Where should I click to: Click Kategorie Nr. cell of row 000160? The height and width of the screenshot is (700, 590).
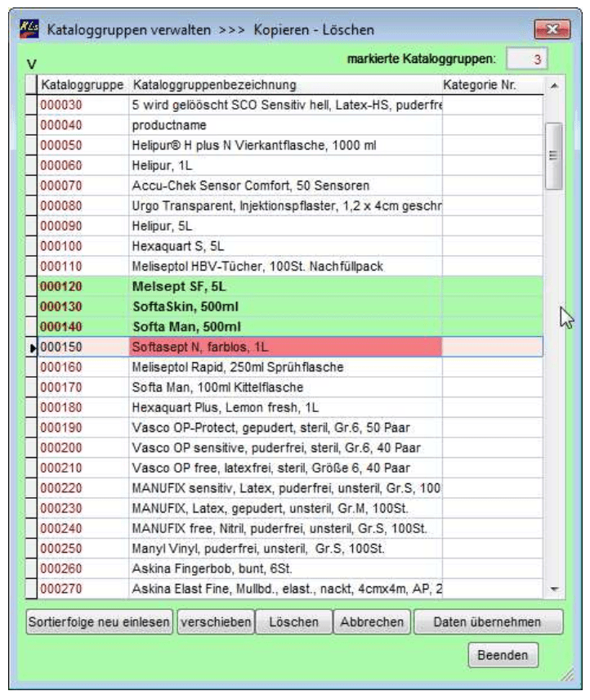pyautogui.click(x=492, y=367)
